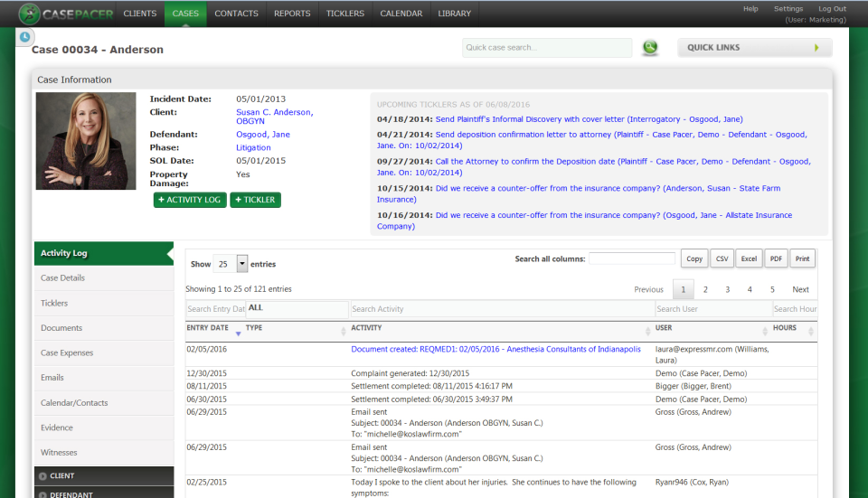Add a new Tickler

(255, 200)
